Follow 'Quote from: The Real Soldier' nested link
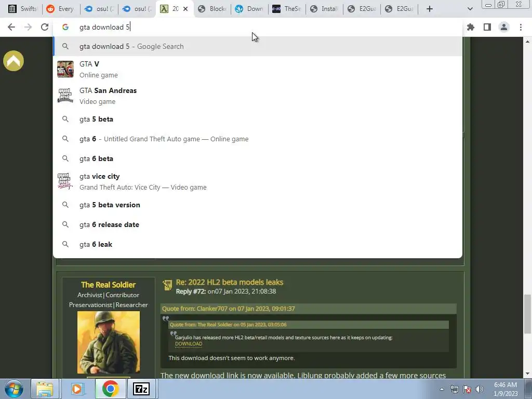This screenshot has width=532, height=399. point(228,325)
